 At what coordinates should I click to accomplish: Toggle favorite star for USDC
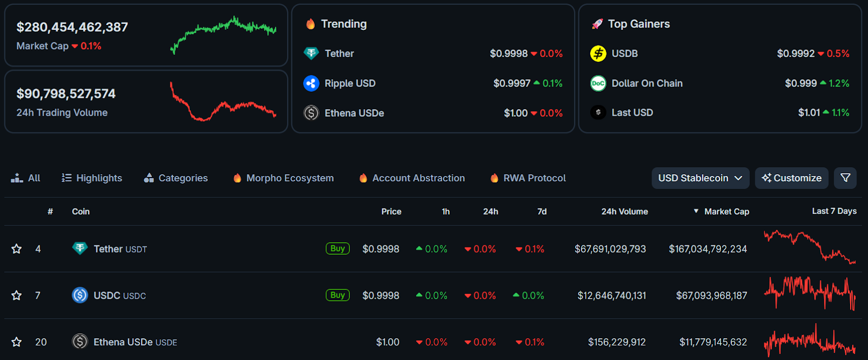pyautogui.click(x=17, y=295)
